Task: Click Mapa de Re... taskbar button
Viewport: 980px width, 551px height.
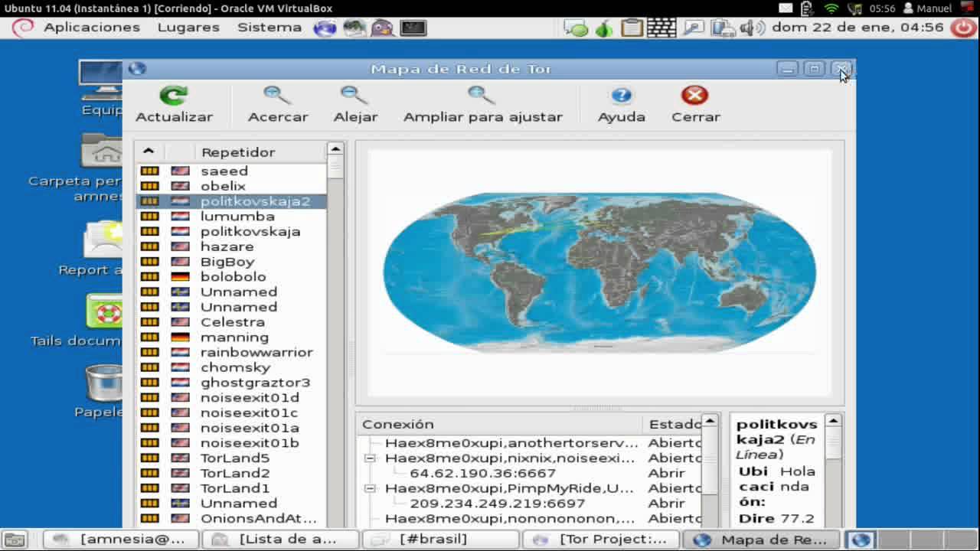Action: (761, 540)
